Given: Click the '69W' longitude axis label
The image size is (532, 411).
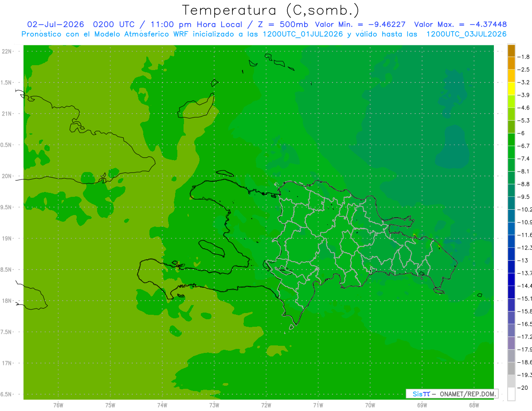Looking at the screenshot, I should click(422, 405).
